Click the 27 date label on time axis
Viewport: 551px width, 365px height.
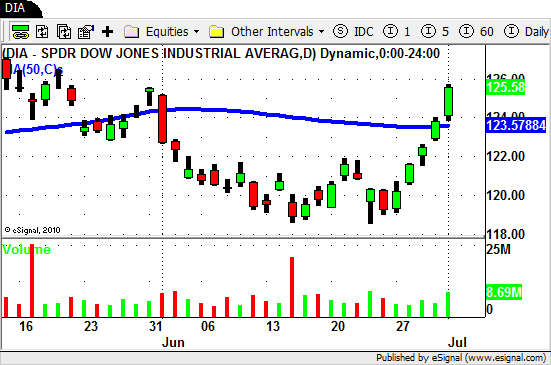pos(403,326)
